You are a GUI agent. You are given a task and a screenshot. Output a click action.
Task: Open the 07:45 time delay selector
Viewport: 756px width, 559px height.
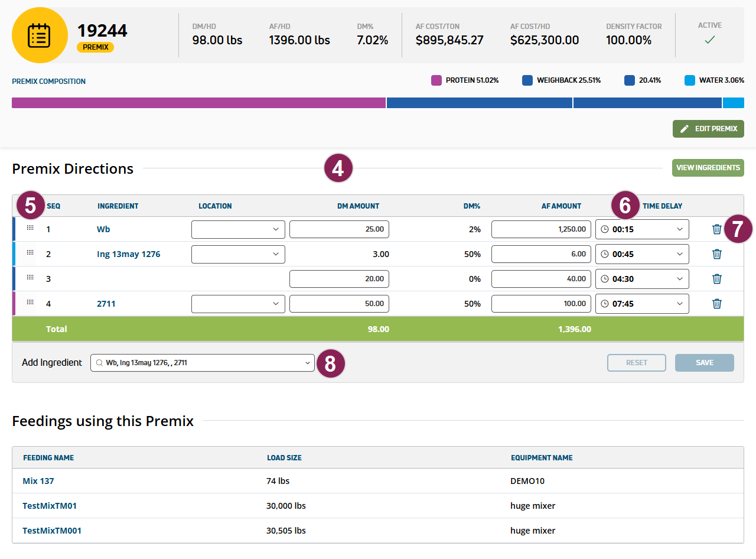tap(642, 304)
